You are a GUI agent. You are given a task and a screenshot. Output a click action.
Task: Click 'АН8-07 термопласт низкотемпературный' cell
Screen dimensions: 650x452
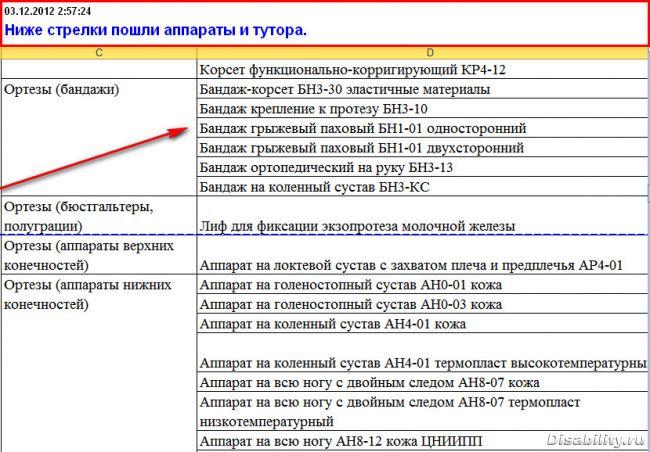[423, 411]
